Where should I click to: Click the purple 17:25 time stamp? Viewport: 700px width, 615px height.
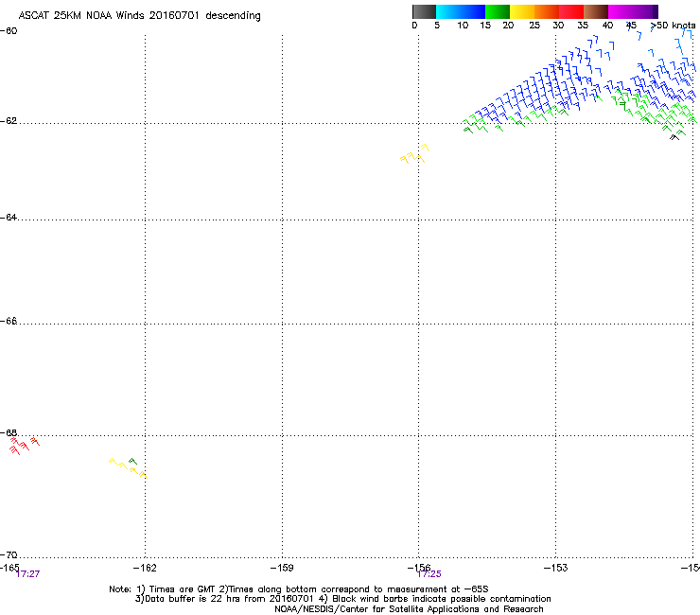pyautogui.click(x=429, y=574)
